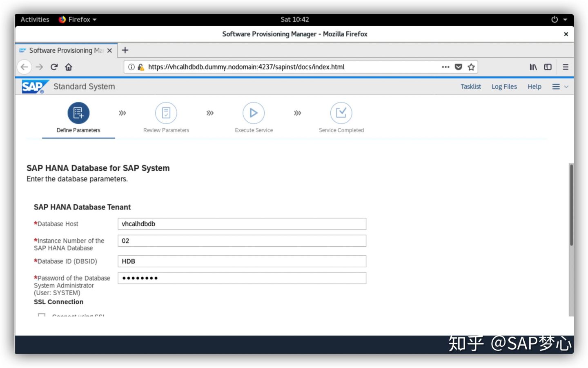Open the Tasklist link
This screenshot has height=368, width=588.
coord(471,87)
